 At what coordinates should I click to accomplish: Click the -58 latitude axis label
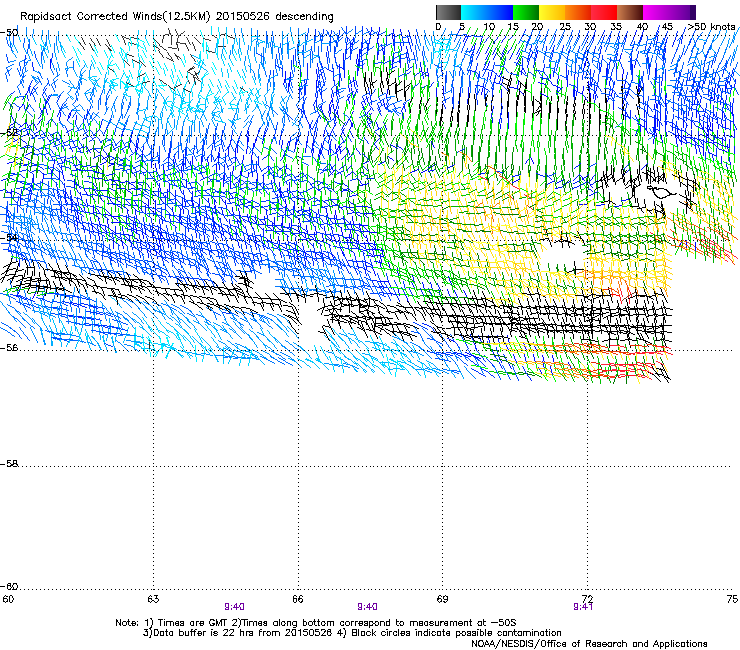click(x=9, y=464)
